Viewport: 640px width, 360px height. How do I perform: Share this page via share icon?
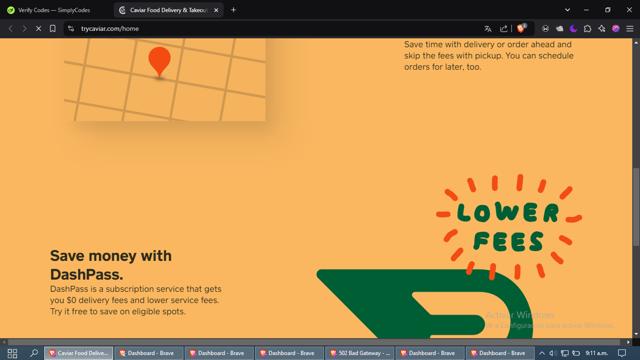[504, 29]
